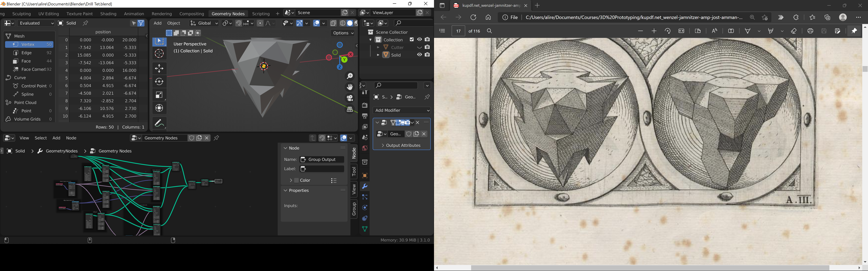This screenshot has width=868, height=271.
Task: Open the viewport Options button
Action: 343,33
